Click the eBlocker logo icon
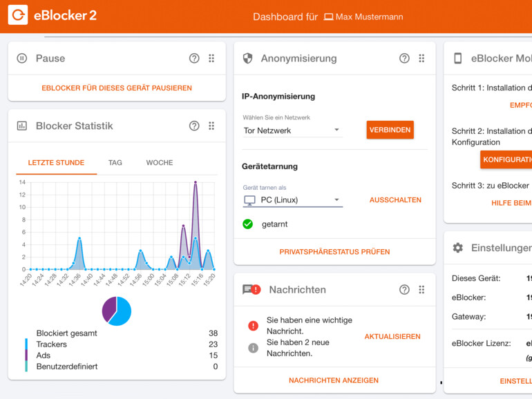The width and height of the screenshot is (532, 399). coord(18,15)
